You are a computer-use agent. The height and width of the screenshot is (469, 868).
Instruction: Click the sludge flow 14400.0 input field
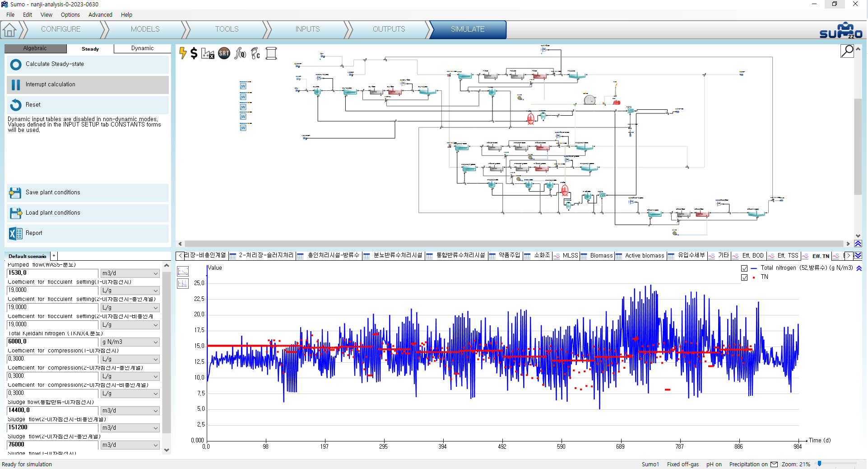click(52, 411)
